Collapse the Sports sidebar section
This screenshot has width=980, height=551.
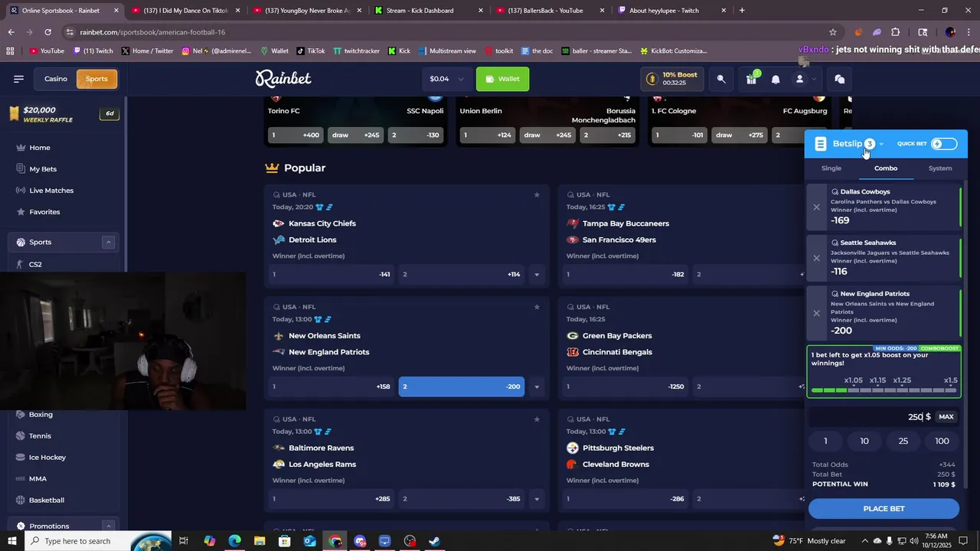click(108, 243)
